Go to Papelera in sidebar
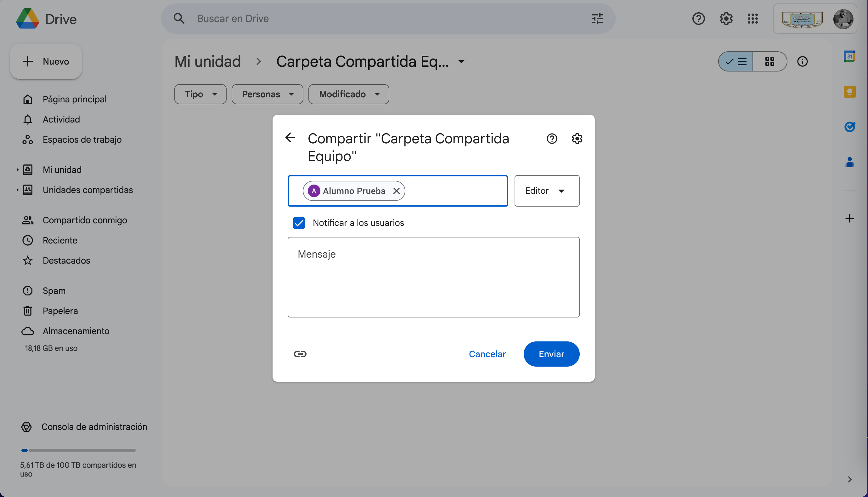 (x=60, y=311)
